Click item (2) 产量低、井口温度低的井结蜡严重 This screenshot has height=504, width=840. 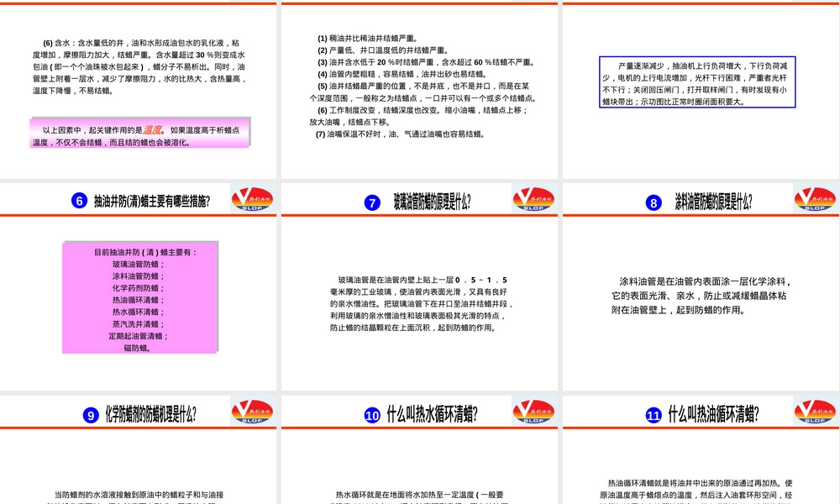tap(383, 50)
